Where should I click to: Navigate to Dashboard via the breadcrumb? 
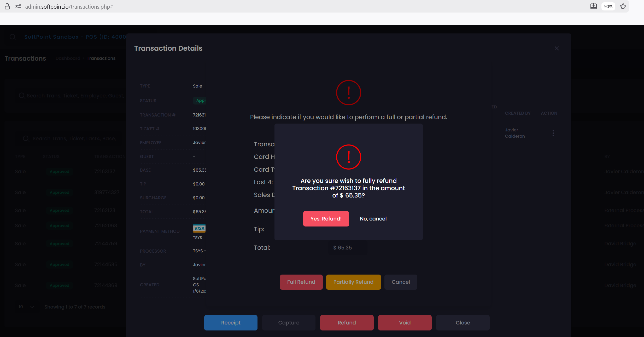coord(68,58)
